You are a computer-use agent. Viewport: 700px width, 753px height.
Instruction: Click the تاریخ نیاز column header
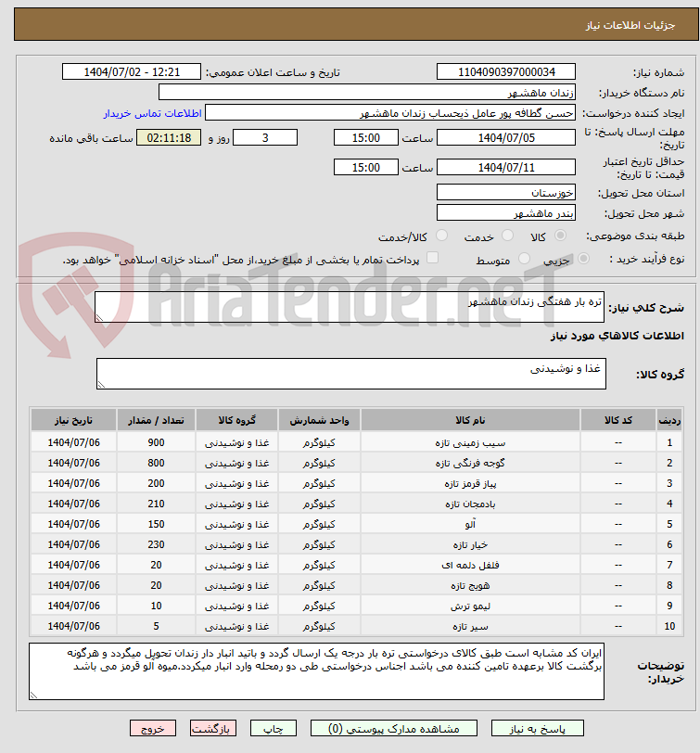coord(73,420)
